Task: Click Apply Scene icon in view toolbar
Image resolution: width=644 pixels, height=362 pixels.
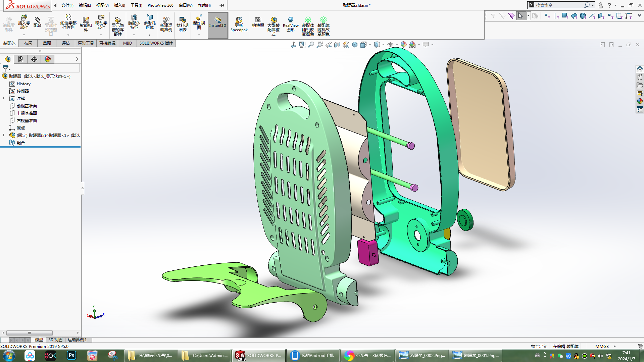Action: 412,45
